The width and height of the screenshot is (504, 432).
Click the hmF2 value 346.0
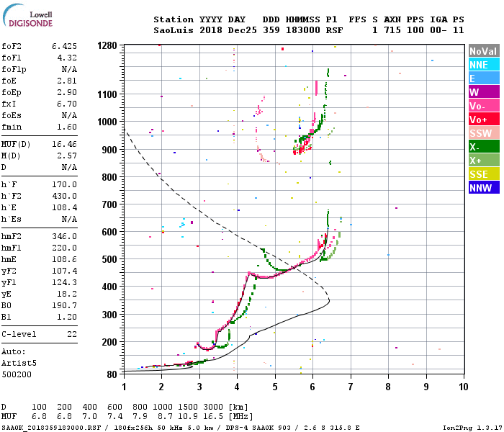click(x=64, y=237)
